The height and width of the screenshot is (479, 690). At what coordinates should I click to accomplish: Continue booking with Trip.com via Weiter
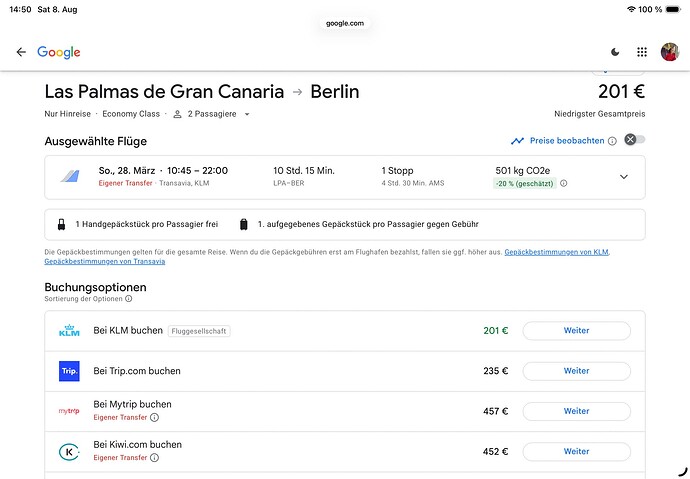click(576, 371)
